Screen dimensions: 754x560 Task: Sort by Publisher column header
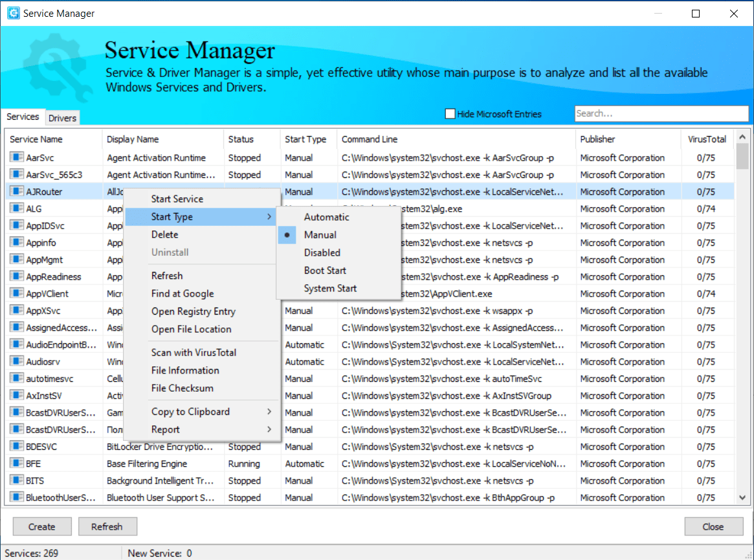point(628,139)
